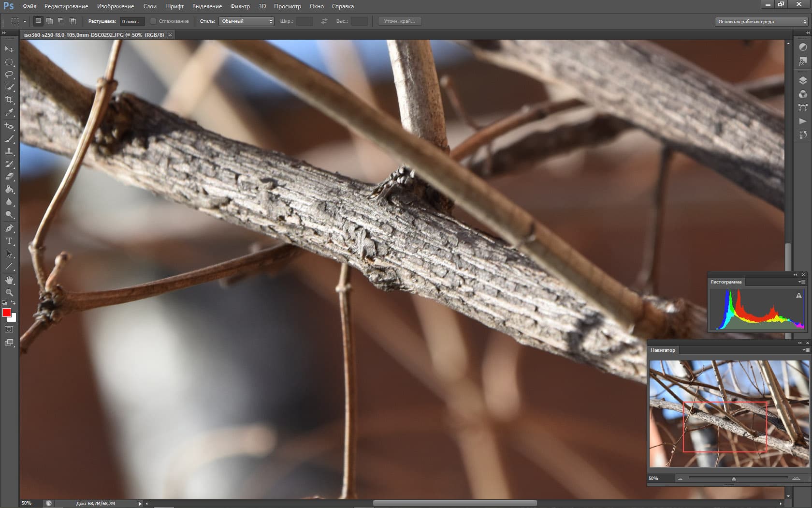
Task: Click the Navigator zoom out button
Action: pyautogui.click(x=680, y=479)
